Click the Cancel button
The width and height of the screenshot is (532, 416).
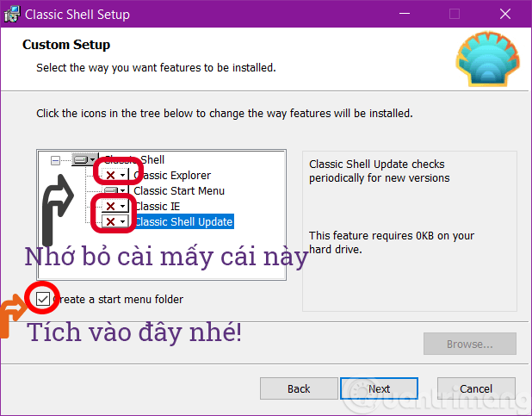[476, 388]
